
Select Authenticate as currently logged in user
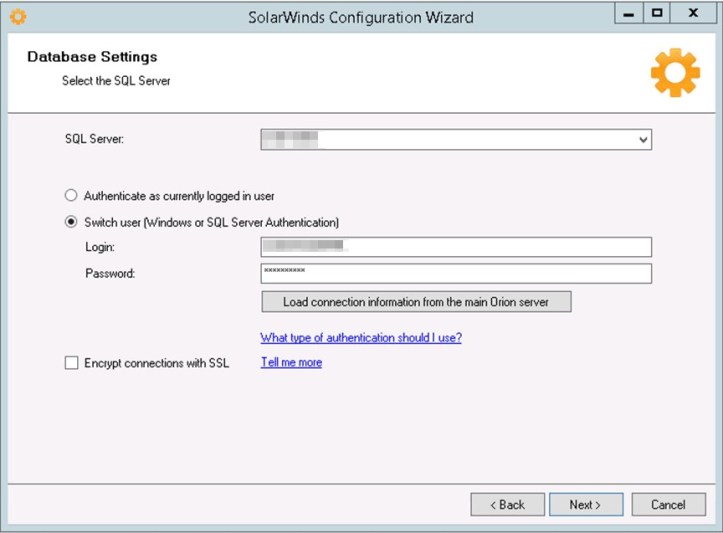click(x=71, y=196)
